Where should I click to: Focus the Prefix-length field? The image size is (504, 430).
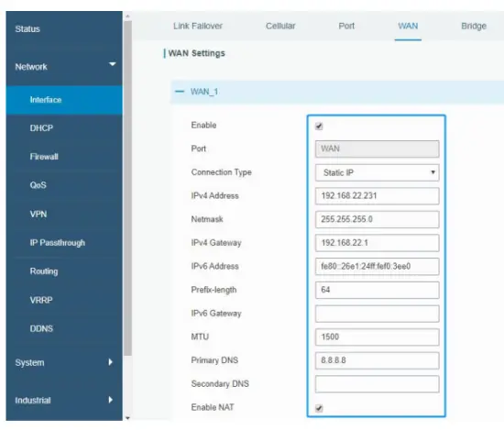[x=377, y=290]
